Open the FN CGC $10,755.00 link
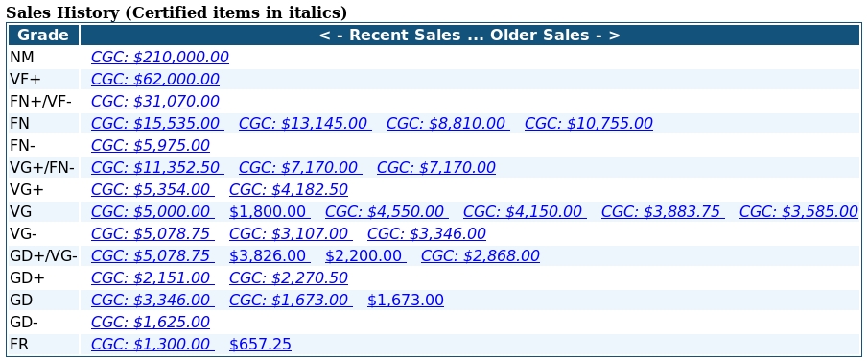Image resolution: width=868 pixels, height=361 pixels. tap(589, 123)
